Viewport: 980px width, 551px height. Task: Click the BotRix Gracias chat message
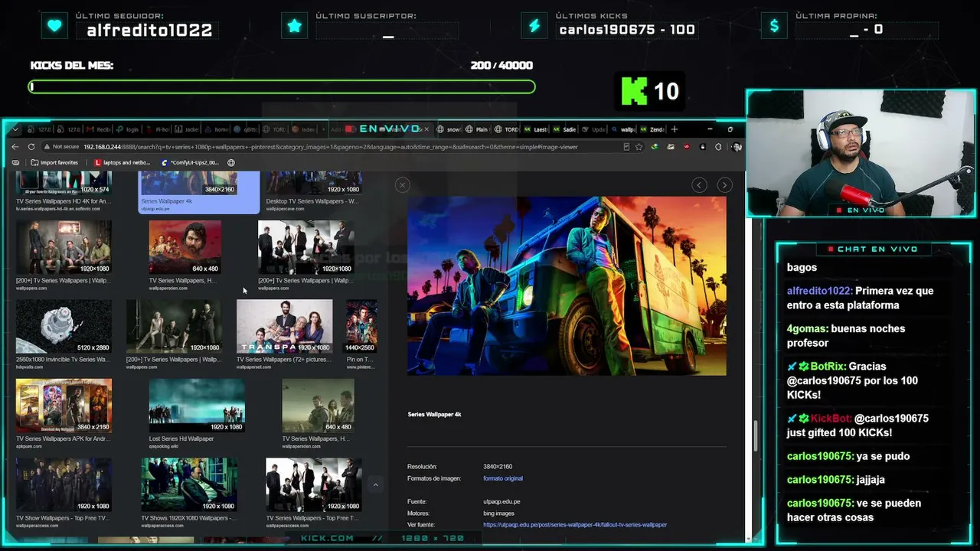[852, 380]
